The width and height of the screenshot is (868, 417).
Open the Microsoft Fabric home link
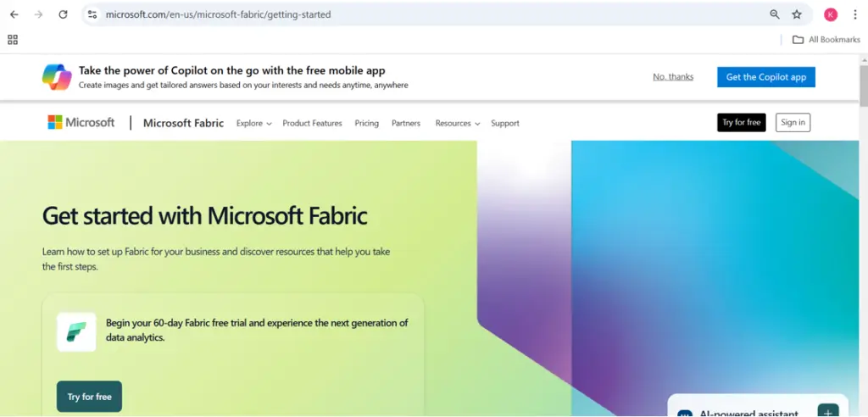point(183,123)
